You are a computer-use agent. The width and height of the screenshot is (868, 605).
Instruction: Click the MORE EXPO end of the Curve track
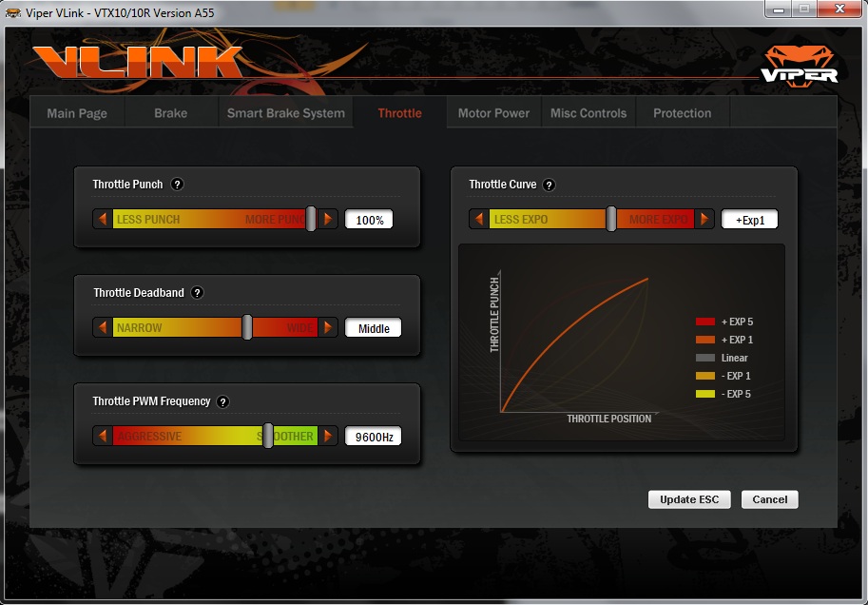pyautogui.click(x=658, y=220)
